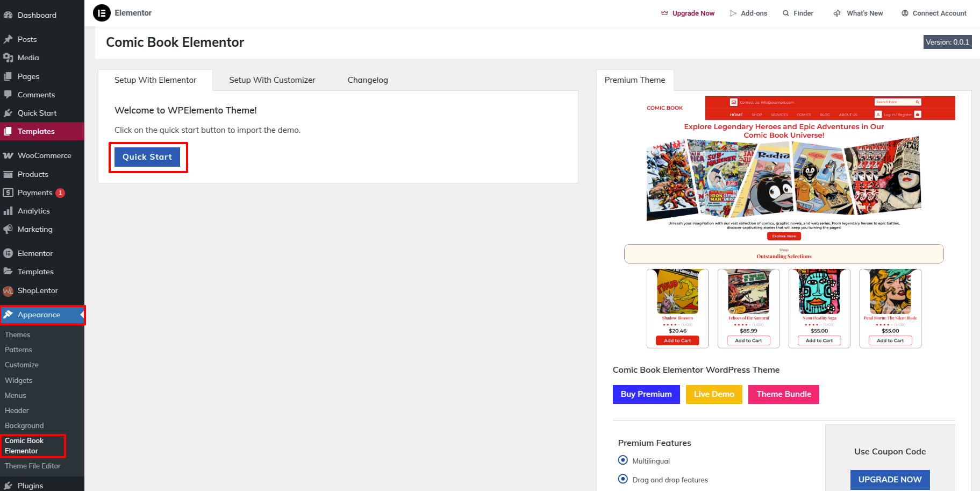
Task: Click the Analytics bar chart icon
Action: coord(8,211)
